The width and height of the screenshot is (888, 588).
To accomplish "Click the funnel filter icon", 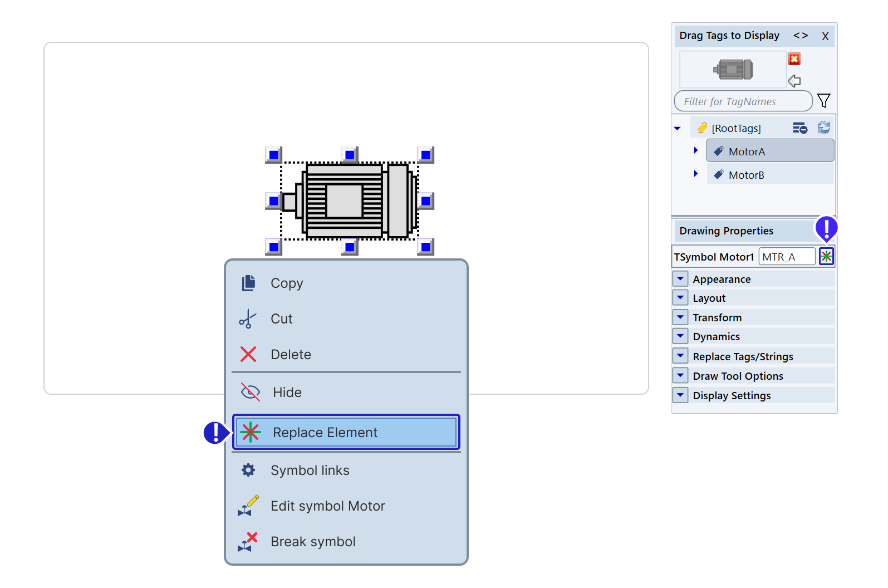I will (x=823, y=101).
